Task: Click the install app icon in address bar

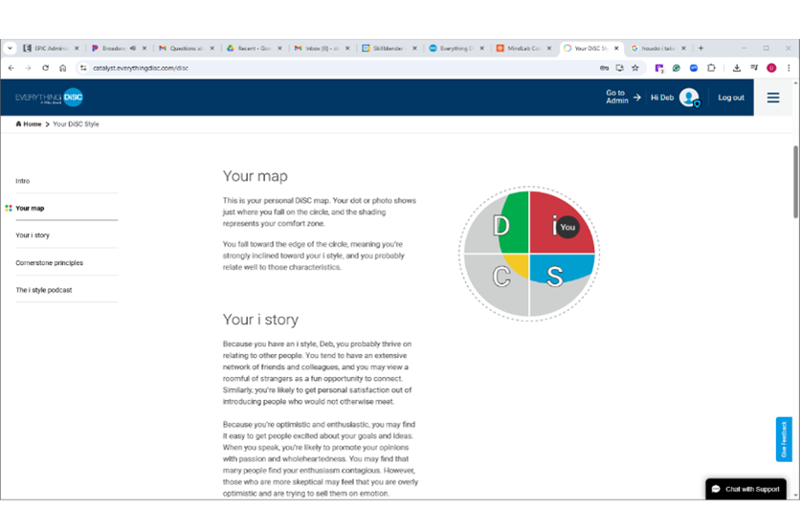Action: pos(620,68)
